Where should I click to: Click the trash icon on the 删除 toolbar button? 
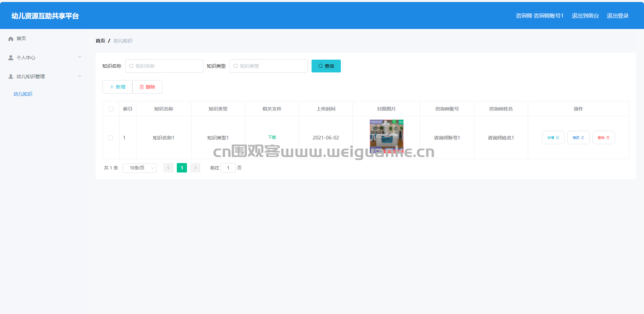(142, 87)
